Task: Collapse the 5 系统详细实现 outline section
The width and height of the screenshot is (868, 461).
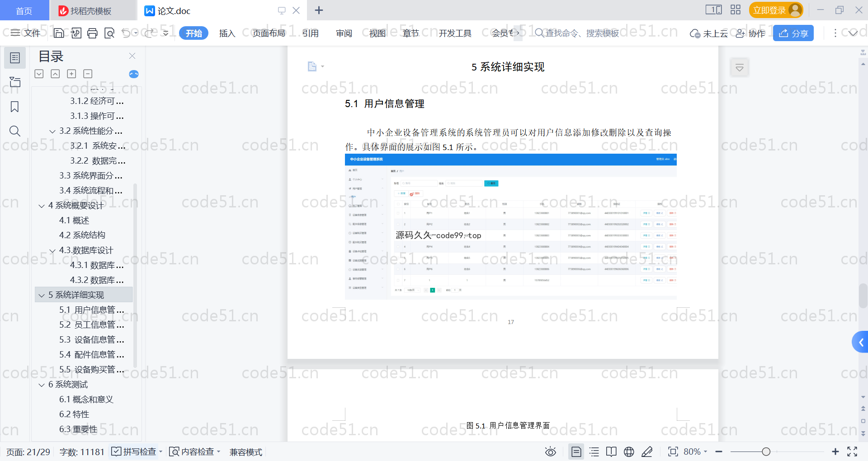Action: [42, 295]
